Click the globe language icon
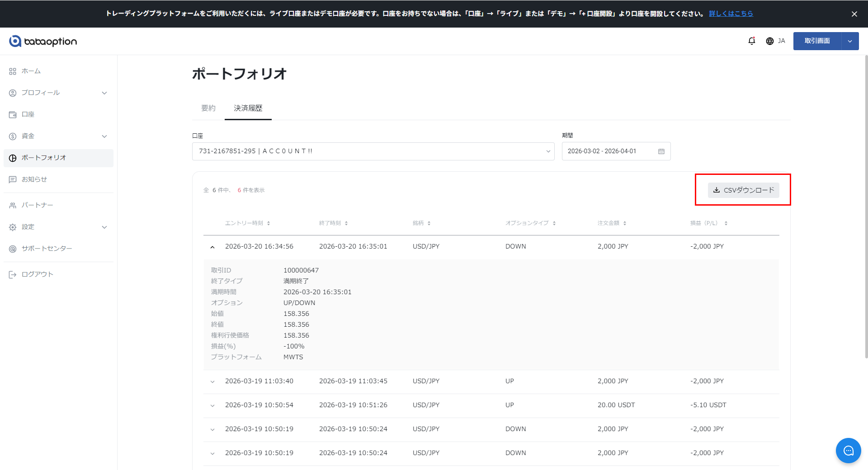Image resolution: width=868 pixels, height=470 pixels. [770, 41]
